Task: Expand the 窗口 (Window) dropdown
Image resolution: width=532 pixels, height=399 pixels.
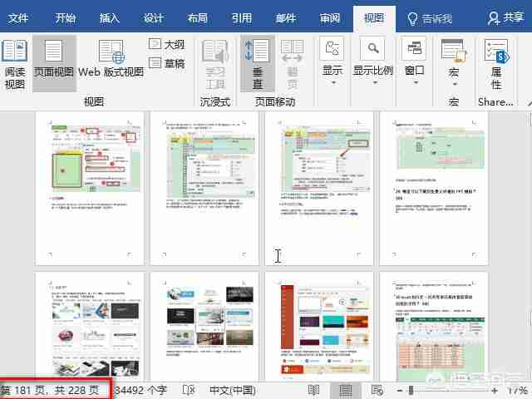Action: point(415,62)
